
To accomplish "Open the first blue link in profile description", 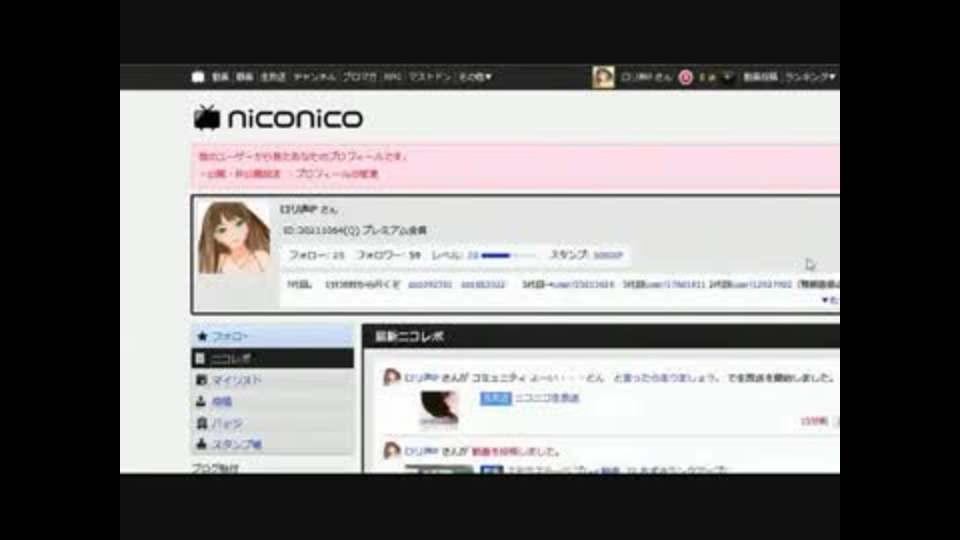I will pyautogui.click(x=430, y=285).
